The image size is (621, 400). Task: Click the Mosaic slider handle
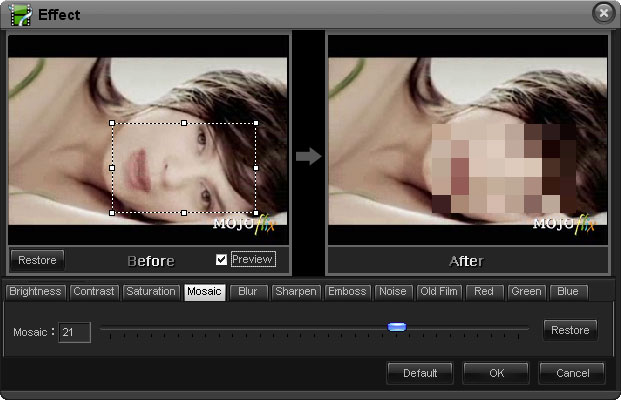click(x=397, y=327)
